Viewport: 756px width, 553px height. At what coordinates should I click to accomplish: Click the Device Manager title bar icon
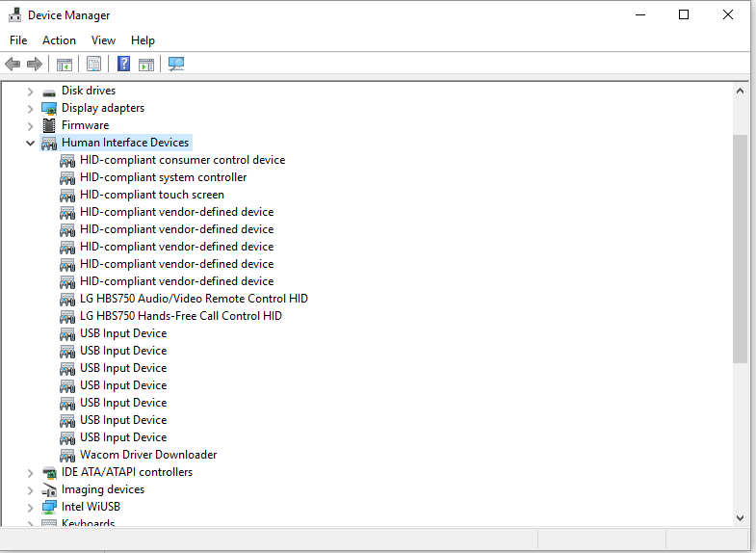click(15, 15)
